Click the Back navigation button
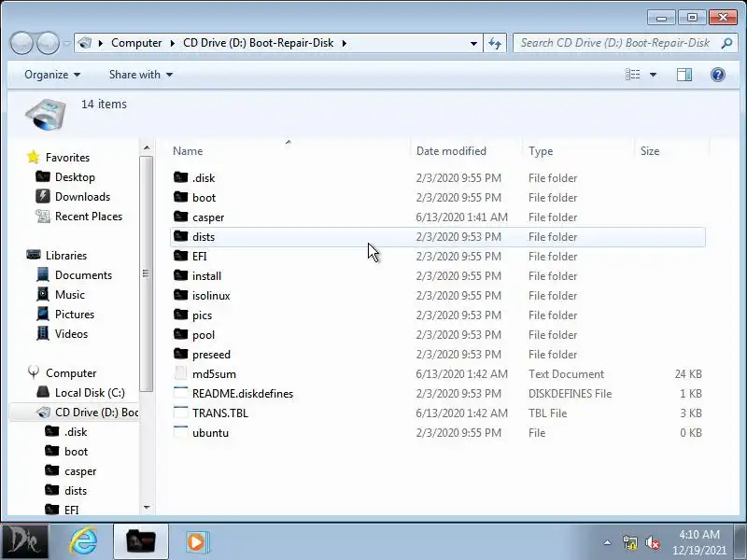 point(21,43)
